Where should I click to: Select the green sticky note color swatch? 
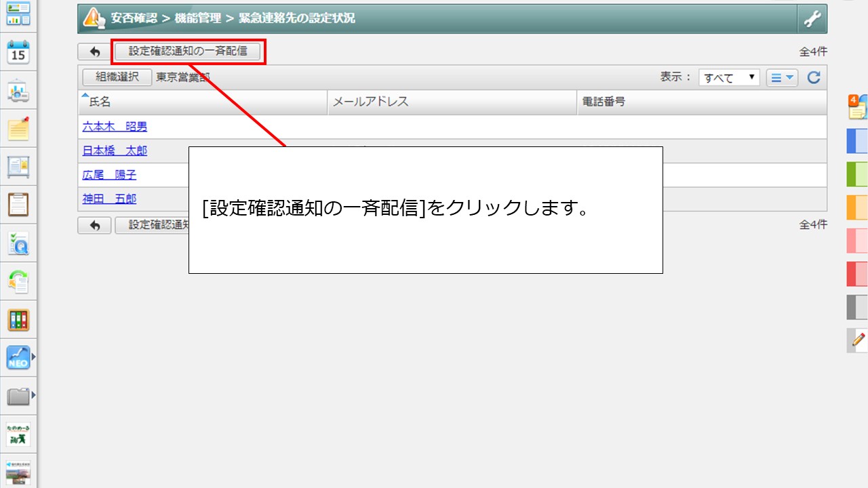coord(858,174)
